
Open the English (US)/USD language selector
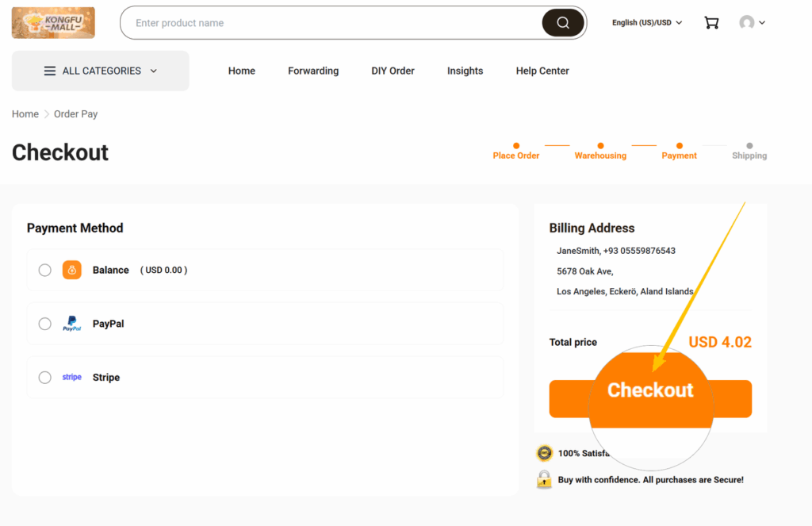[x=647, y=23]
